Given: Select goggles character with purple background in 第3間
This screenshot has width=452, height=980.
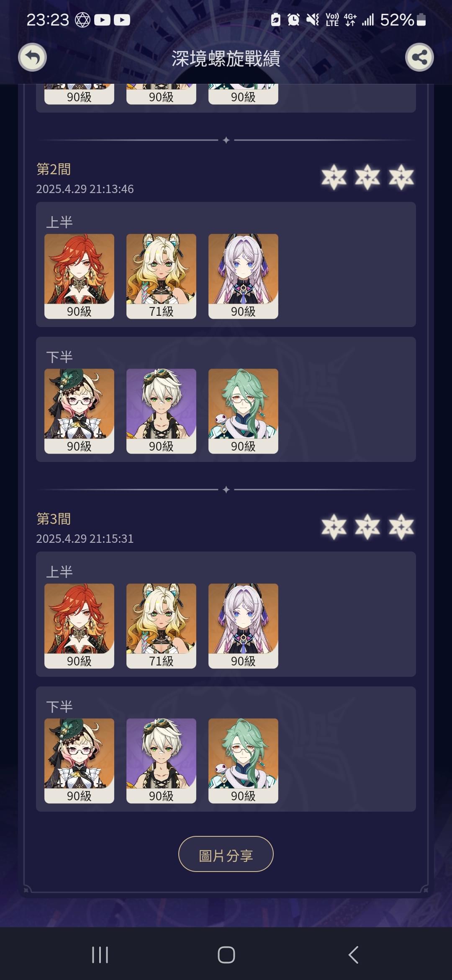Looking at the screenshot, I should (161, 761).
